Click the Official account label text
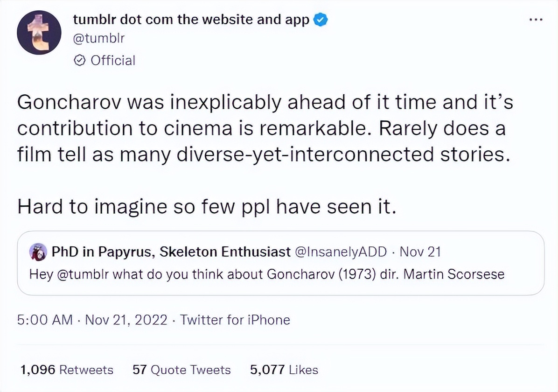 coord(112,60)
